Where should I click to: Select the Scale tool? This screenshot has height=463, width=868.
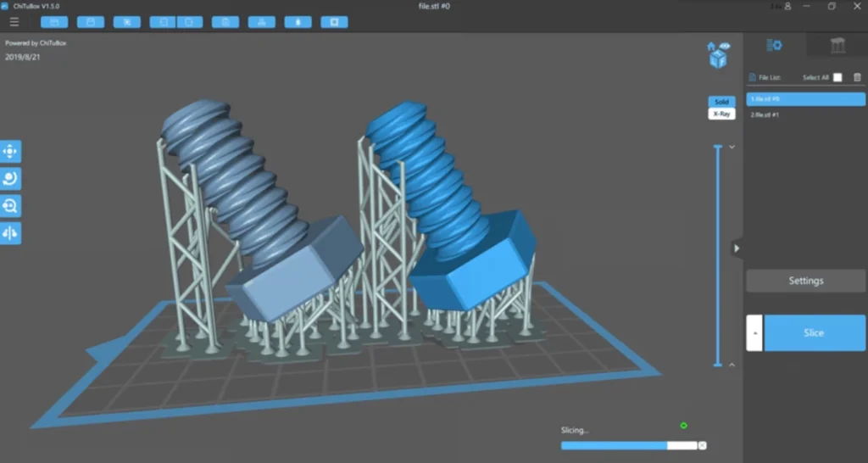[10, 206]
